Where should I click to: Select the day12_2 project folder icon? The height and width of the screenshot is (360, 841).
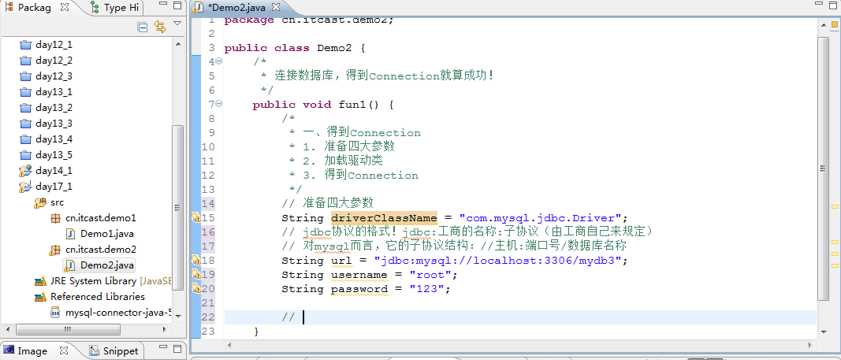25,60
